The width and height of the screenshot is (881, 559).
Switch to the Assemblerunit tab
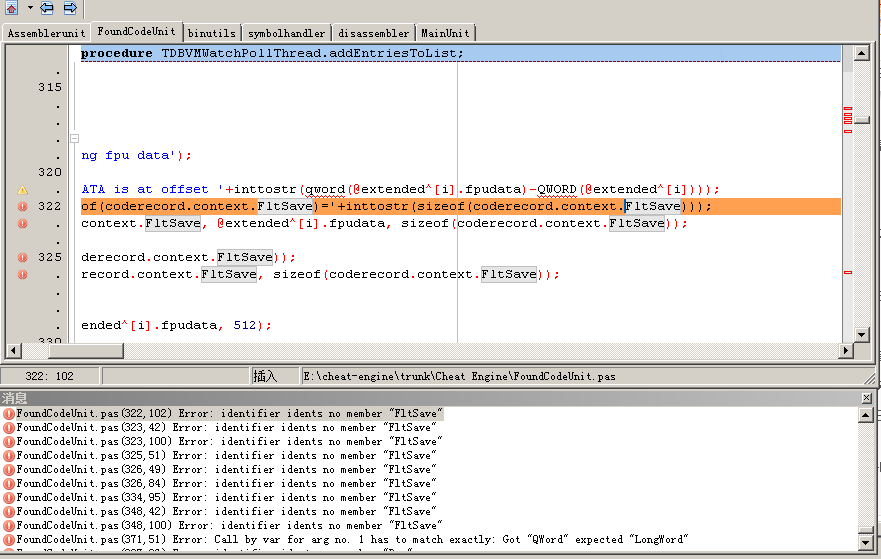click(46, 33)
